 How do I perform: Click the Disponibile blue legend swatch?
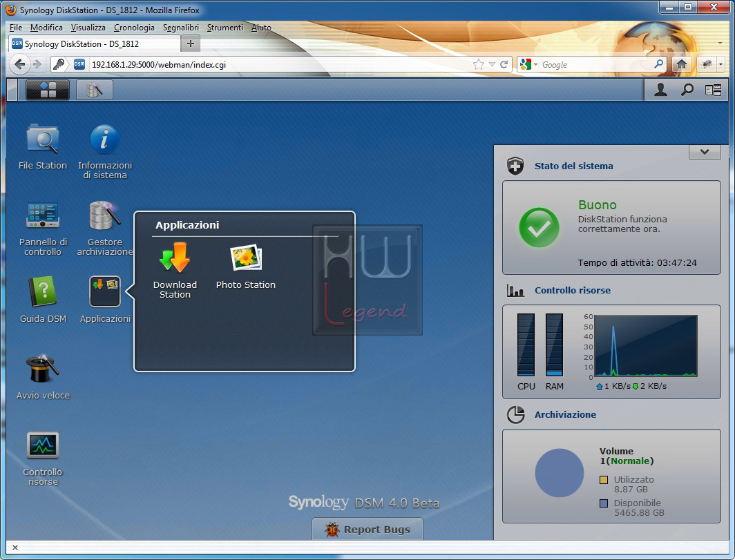click(604, 503)
